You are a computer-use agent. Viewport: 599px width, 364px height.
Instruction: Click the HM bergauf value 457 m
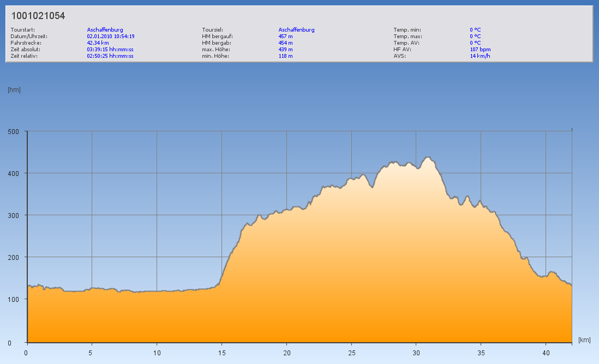point(286,37)
